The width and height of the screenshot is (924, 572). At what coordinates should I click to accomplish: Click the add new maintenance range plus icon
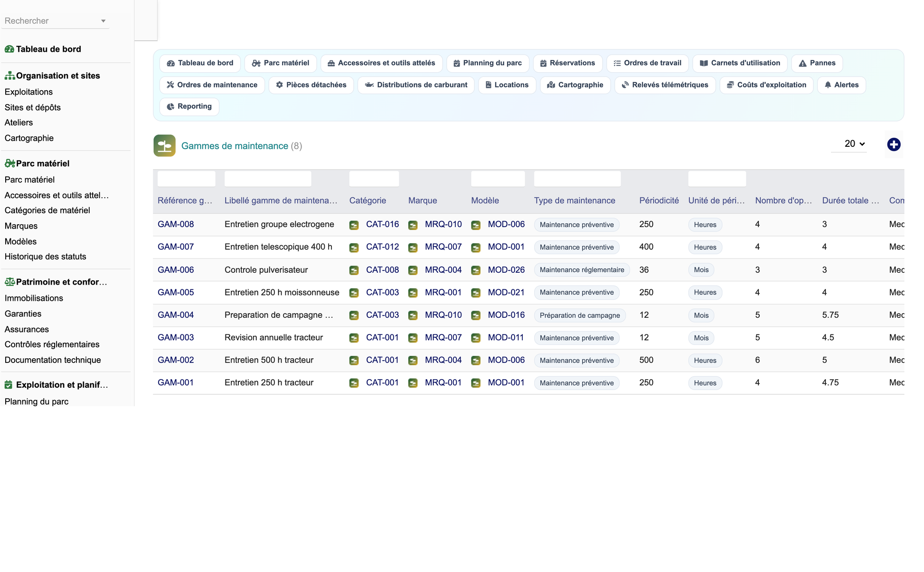tap(894, 144)
